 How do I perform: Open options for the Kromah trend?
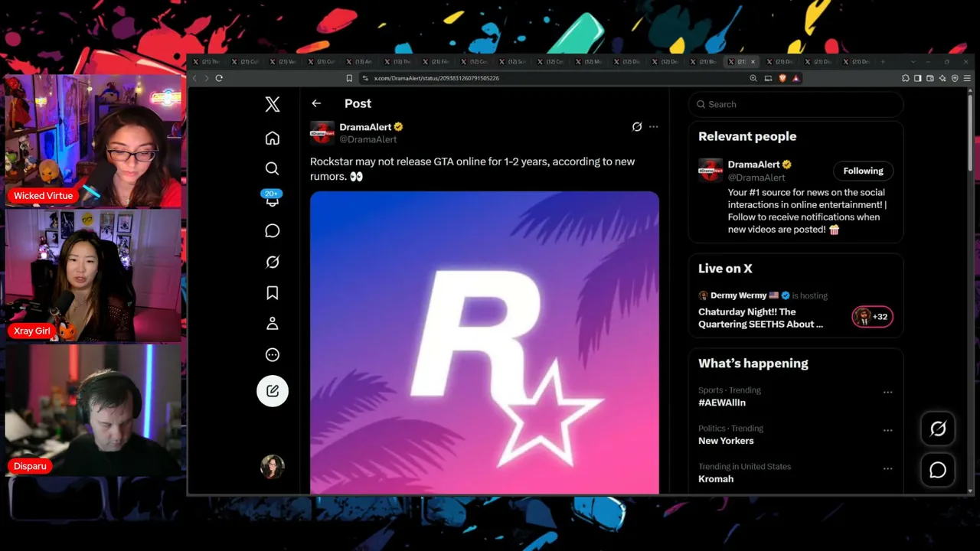click(887, 468)
